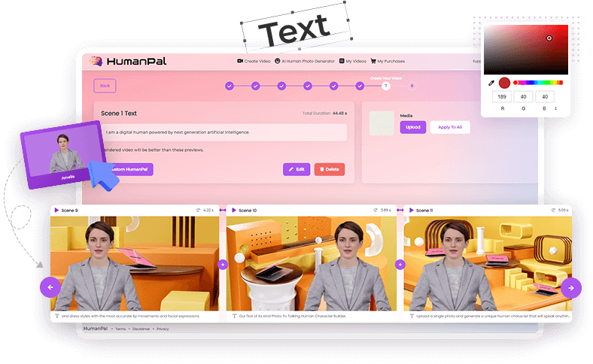593x364 pixels.
Task: Select the Scene 10 video thumbnail
Action: (x=312, y=263)
